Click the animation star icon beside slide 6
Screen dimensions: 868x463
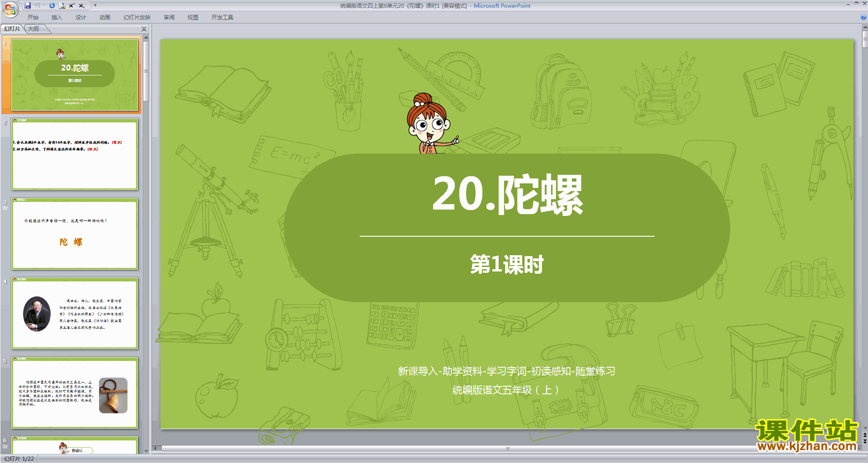click(5, 446)
